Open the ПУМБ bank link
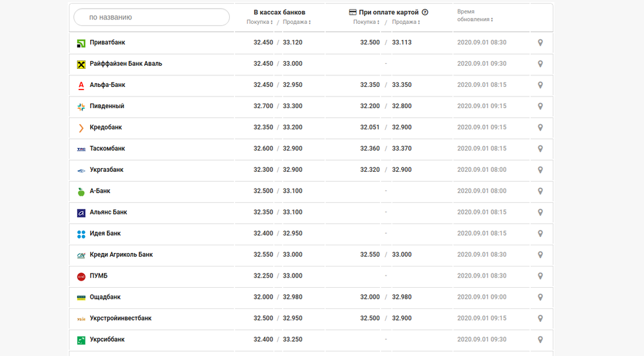The height and width of the screenshot is (356, 644). 99,276
